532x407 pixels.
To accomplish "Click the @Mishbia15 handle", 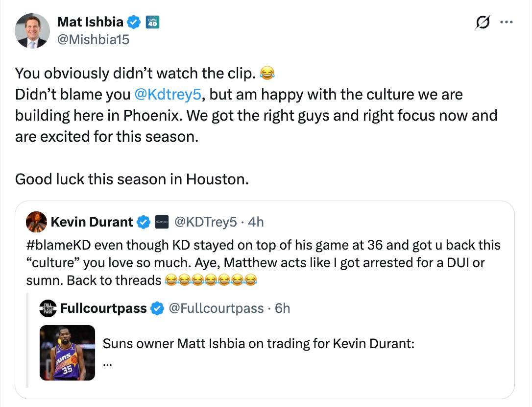I will coord(93,40).
